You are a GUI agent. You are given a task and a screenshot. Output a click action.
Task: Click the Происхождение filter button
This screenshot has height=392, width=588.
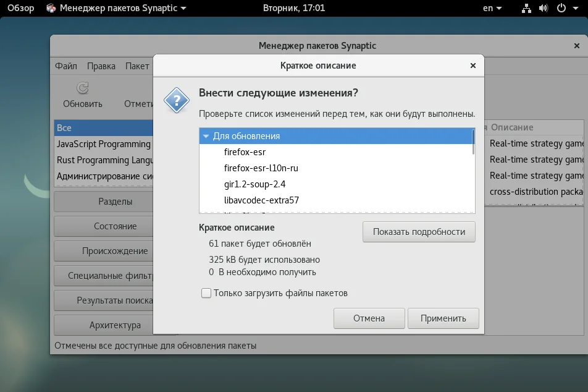(x=104, y=251)
